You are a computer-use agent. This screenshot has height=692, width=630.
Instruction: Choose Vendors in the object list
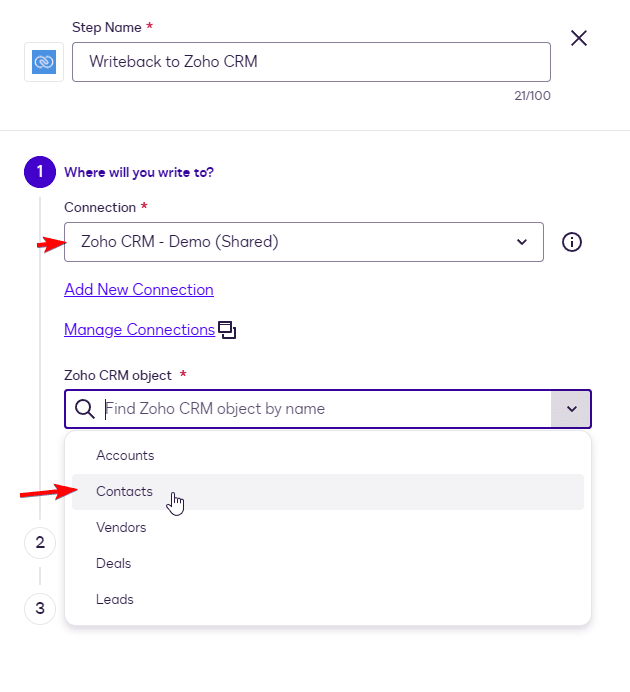[x=121, y=528]
